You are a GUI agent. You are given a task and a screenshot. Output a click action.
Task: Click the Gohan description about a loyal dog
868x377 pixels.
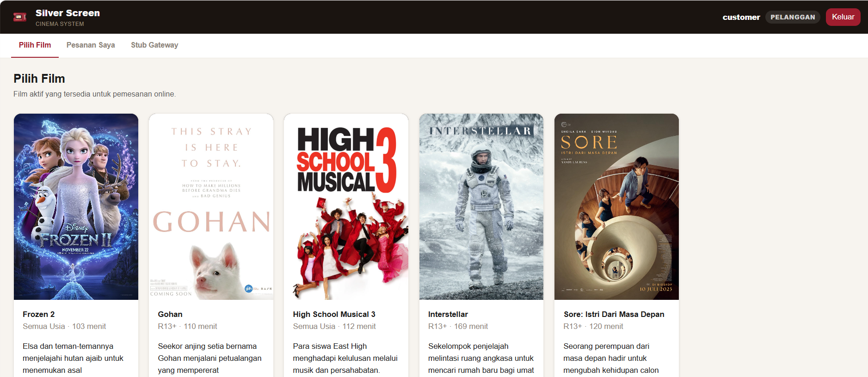(x=209, y=358)
